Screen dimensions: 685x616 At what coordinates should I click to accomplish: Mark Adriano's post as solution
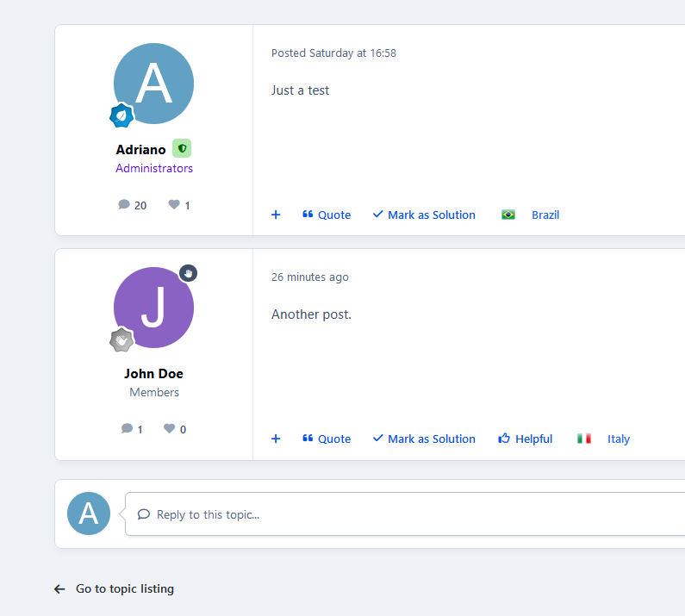point(424,215)
